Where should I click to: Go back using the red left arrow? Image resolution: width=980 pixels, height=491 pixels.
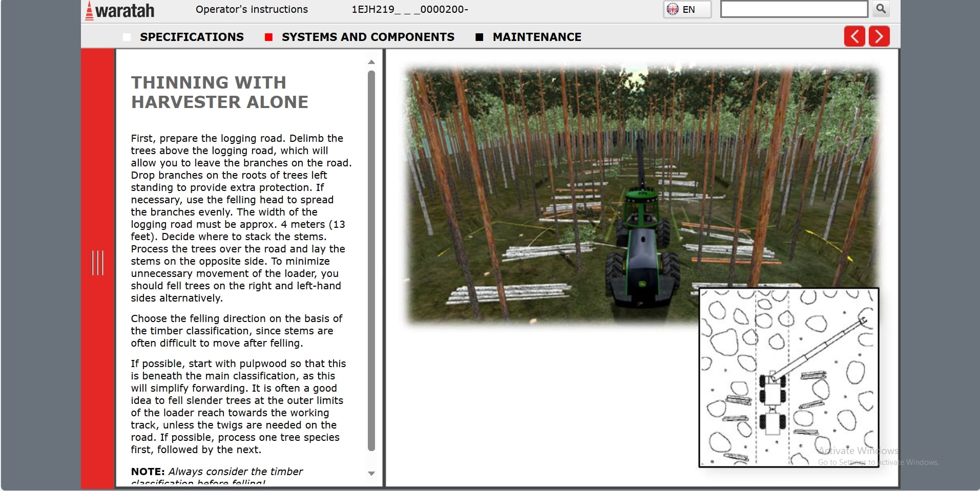click(854, 36)
